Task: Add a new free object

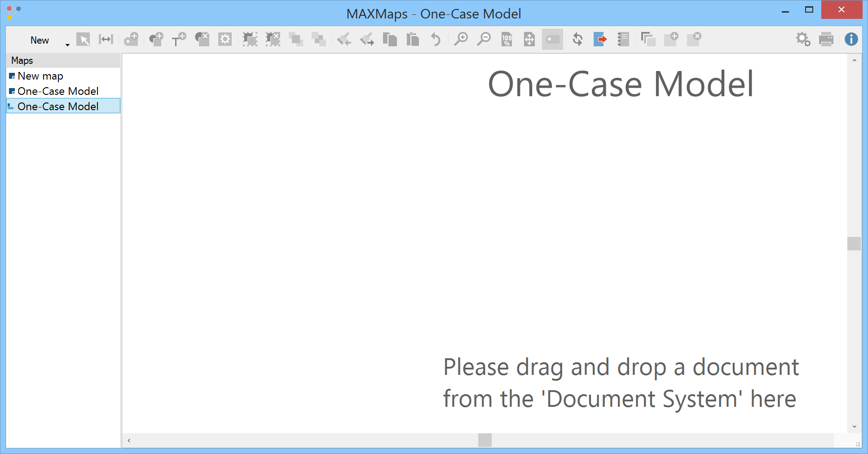Action: pyautogui.click(x=156, y=40)
